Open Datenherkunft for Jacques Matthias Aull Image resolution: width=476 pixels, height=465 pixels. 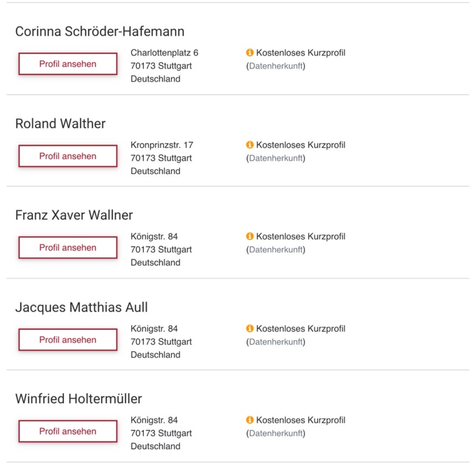pyautogui.click(x=276, y=342)
